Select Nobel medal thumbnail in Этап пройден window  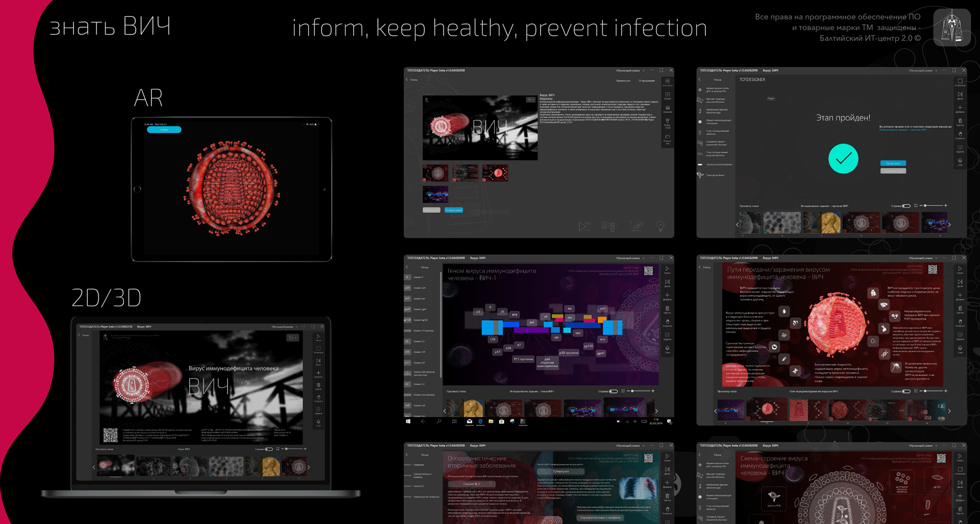(822, 223)
